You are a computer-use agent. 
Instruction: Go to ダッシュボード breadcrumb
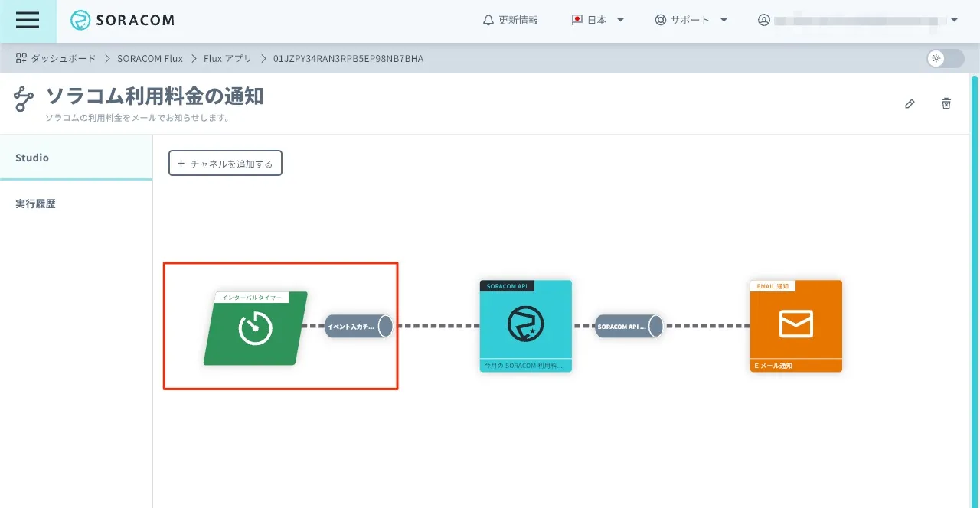point(64,58)
